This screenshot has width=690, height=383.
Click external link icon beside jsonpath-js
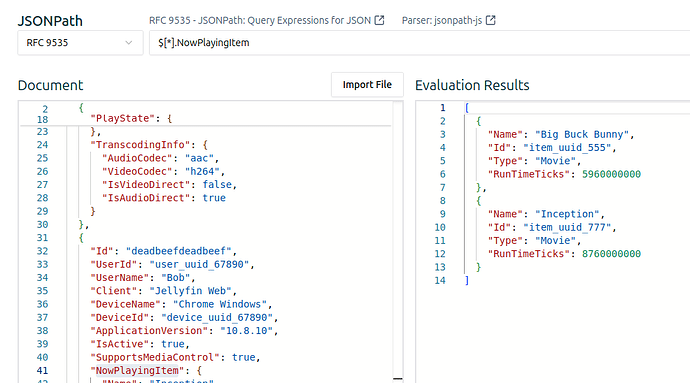[x=491, y=20]
